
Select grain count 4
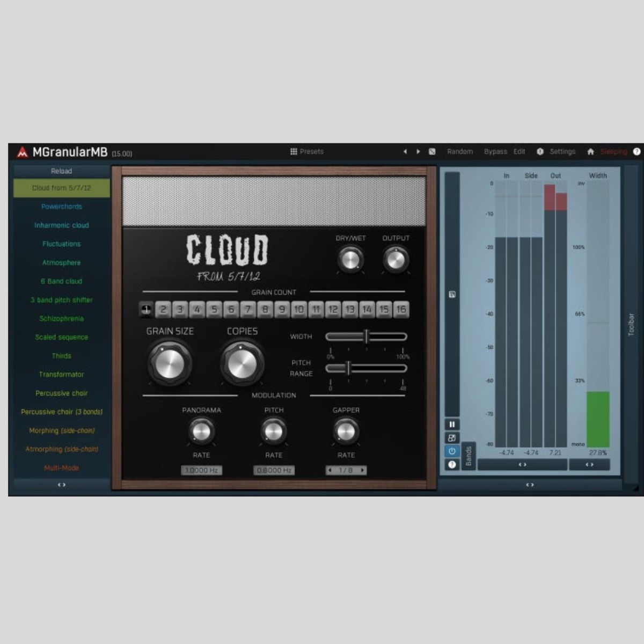pyautogui.click(x=197, y=309)
